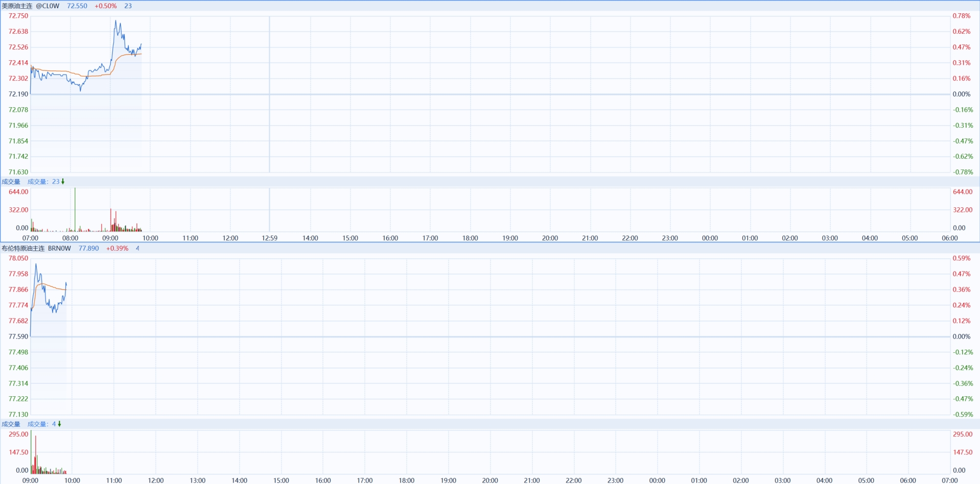Click the 0.24% percentage axis label
Image resolution: width=980 pixels, height=484 pixels.
[961, 305]
